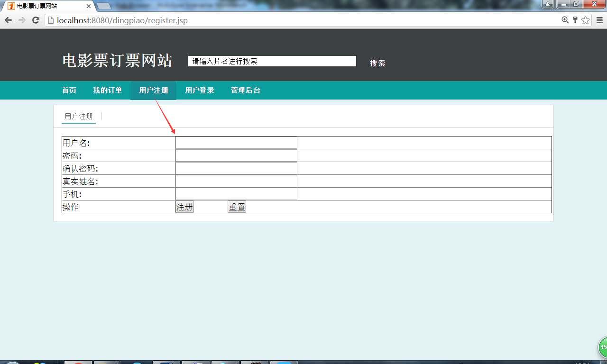Go back with the browser back arrow
Viewport: 607px width, 364px height.
tap(8, 20)
